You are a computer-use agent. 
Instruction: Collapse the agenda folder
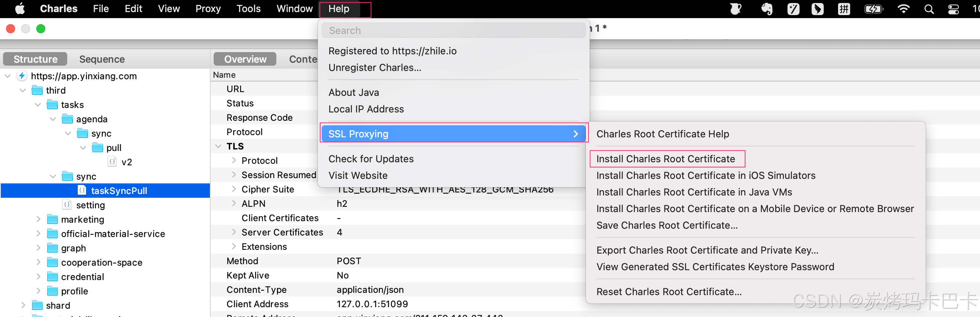pos(53,119)
